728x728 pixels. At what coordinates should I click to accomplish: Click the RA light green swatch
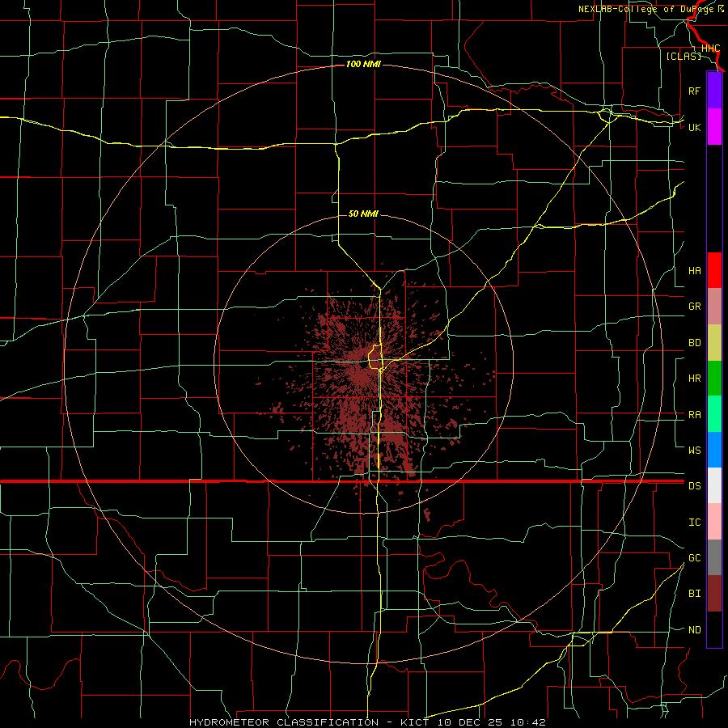tap(714, 414)
